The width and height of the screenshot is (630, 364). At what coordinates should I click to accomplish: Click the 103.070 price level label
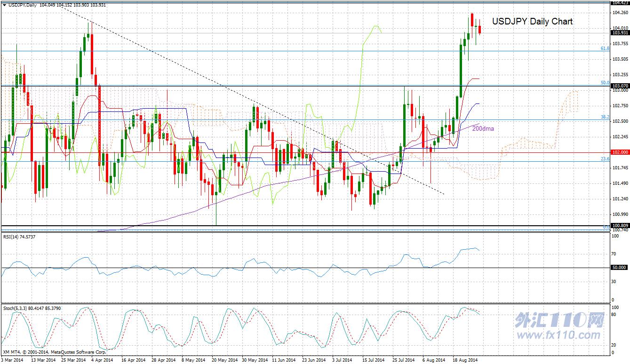[620, 86]
